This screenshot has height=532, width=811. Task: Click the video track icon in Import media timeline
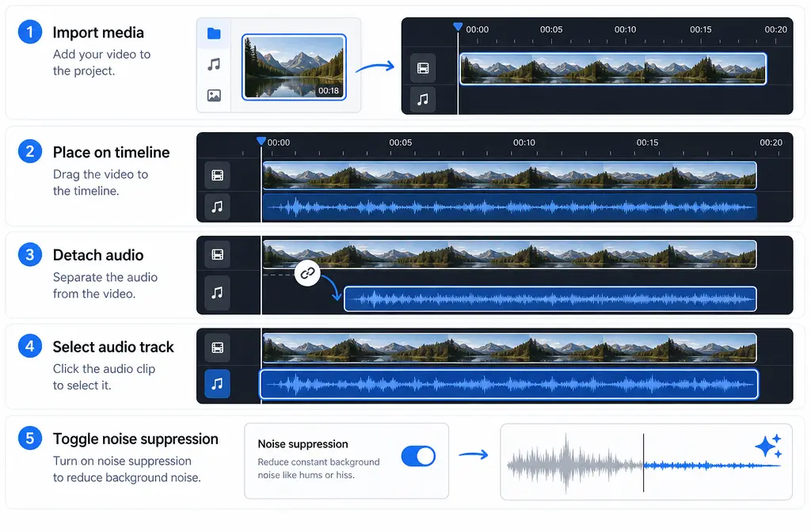click(423, 68)
